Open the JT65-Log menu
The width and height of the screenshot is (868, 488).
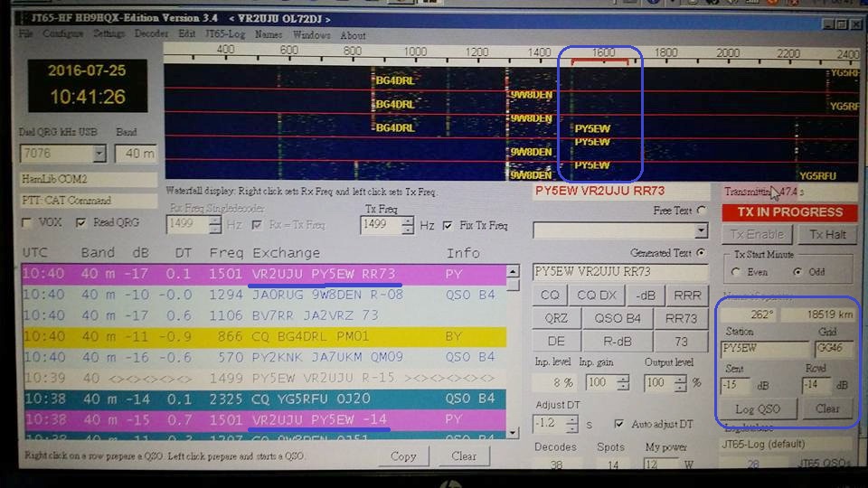coord(224,34)
